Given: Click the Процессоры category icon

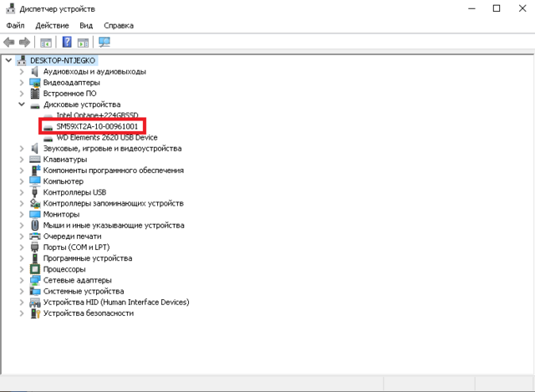Looking at the screenshot, I should point(35,269).
